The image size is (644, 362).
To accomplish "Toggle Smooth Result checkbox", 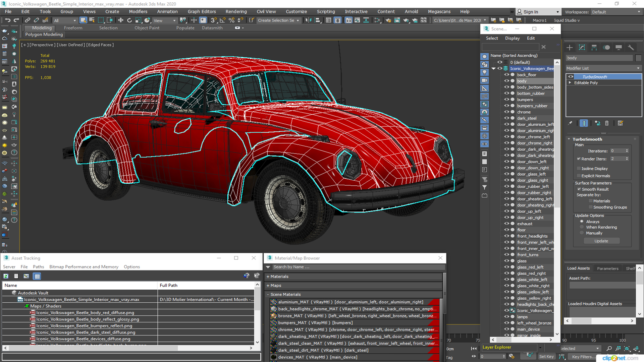I will (579, 189).
